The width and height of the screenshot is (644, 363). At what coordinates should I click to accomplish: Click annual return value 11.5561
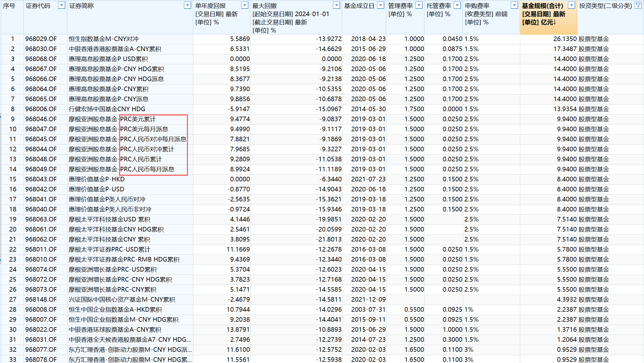coord(238,360)
